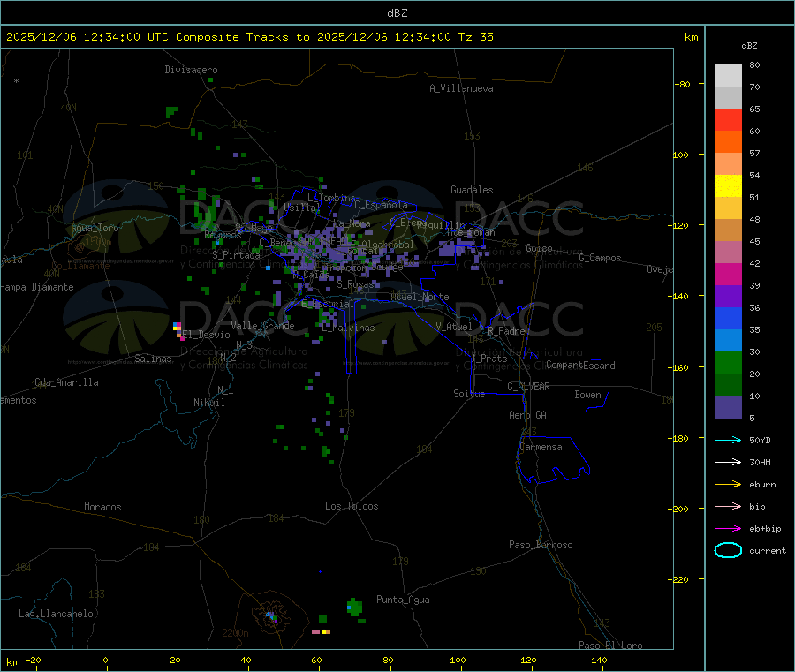The image size is (795, 672).
Task: Click the purple 5-10 dBZ color swatch
Action: (x=728, y=406)
